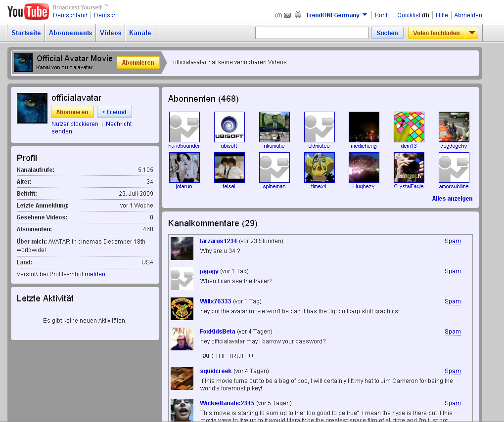The width and height of the screenshot is (504, 422).
Task: Switch to the Videos tab
Action: pyautogui.click(x=111, y=33)
